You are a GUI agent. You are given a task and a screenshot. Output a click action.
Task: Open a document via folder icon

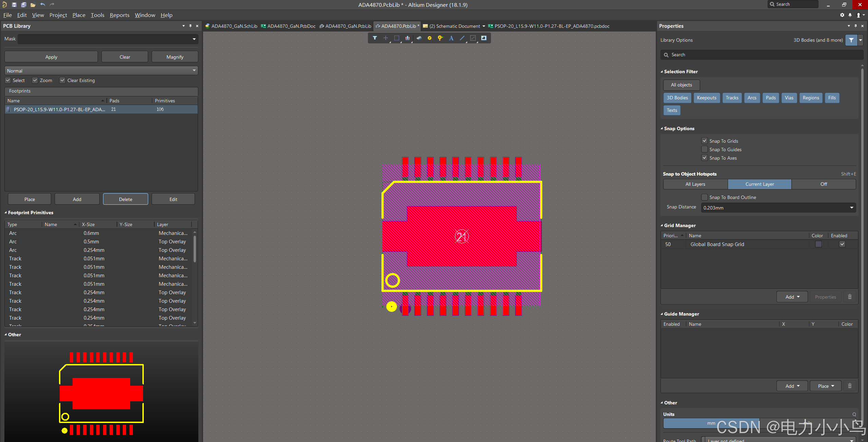pos(33,5)
